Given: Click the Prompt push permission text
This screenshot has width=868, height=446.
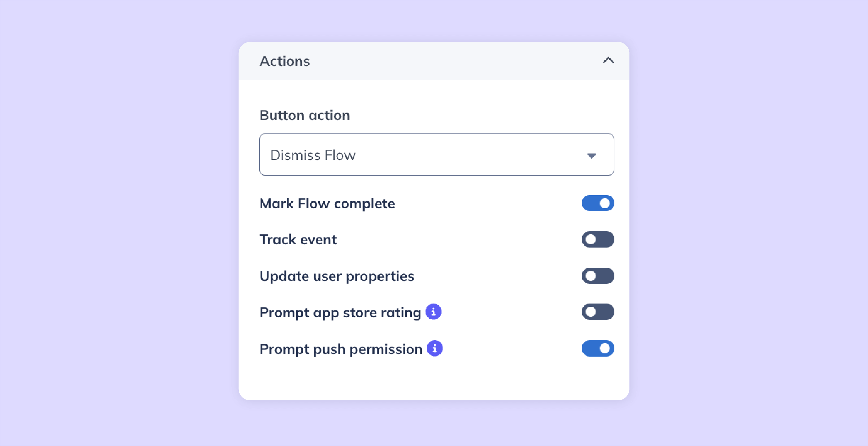Looking at the screenshot, I should coord(341,349).
